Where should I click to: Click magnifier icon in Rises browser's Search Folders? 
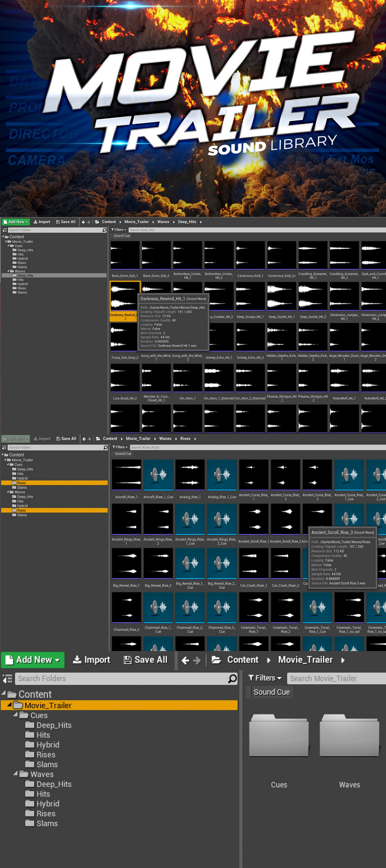pyautogui.click(x=105, y=448)
